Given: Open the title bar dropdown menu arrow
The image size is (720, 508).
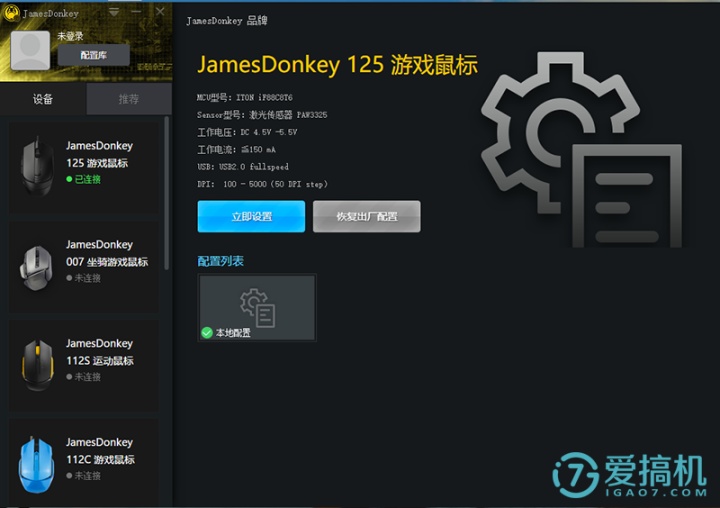Looking at the screenshot, I should [x=114, y=12].
